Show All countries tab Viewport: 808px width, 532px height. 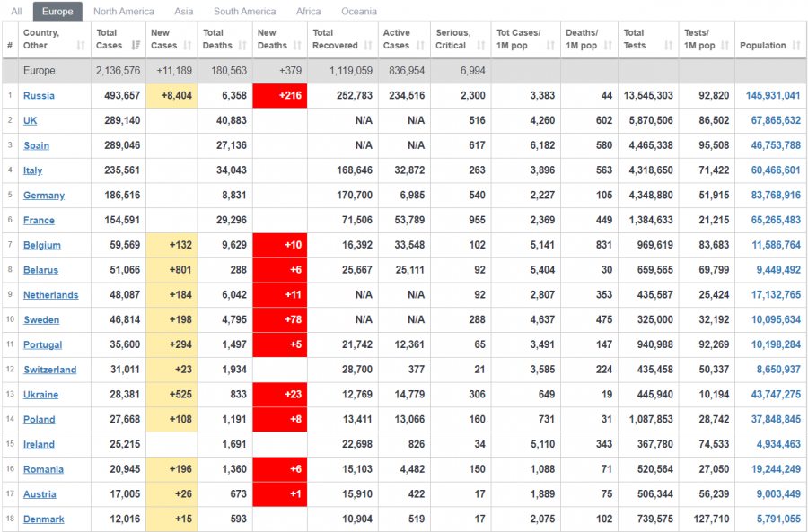(x=16, y=12)
